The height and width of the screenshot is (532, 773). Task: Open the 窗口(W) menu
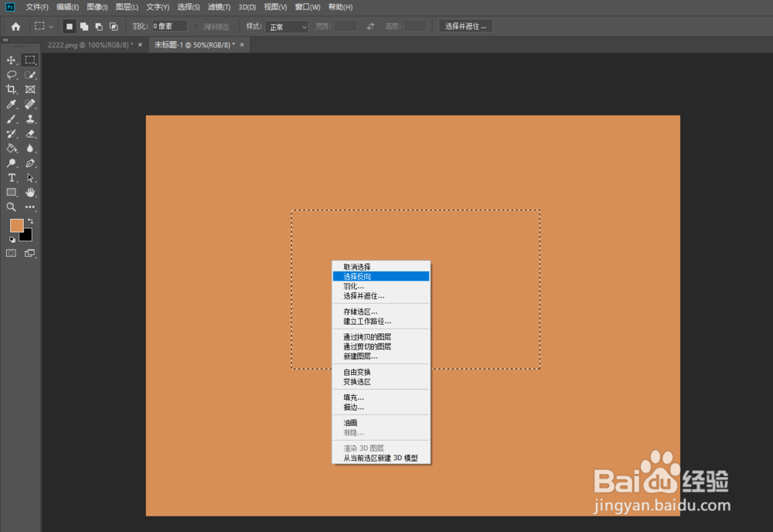point(308,7)
